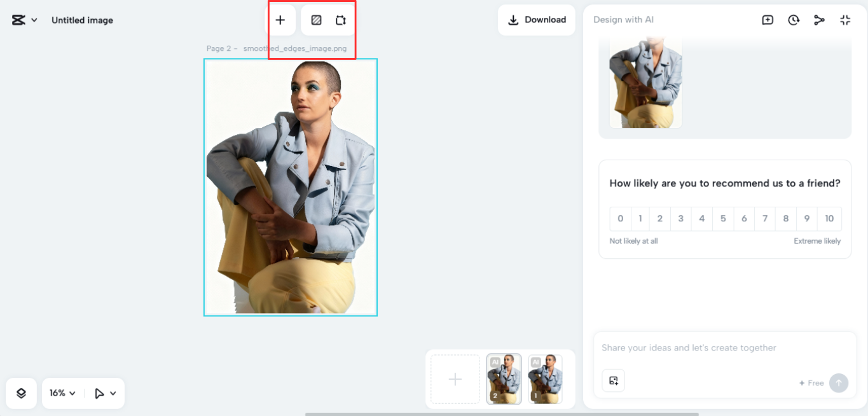This screenshot has height=416, width=868.
Task: Choose rating 10 for recommendation
Action: tap(829, 219)
